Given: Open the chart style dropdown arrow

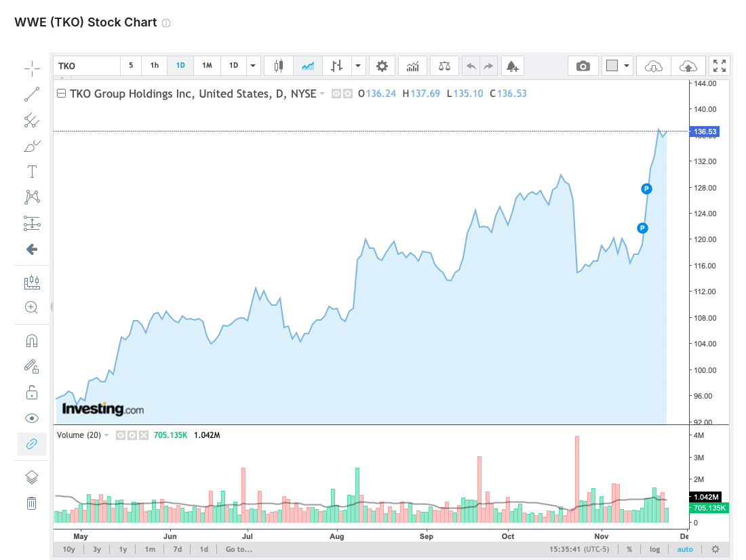Looking at the screenshot, I should pos(357,66).
